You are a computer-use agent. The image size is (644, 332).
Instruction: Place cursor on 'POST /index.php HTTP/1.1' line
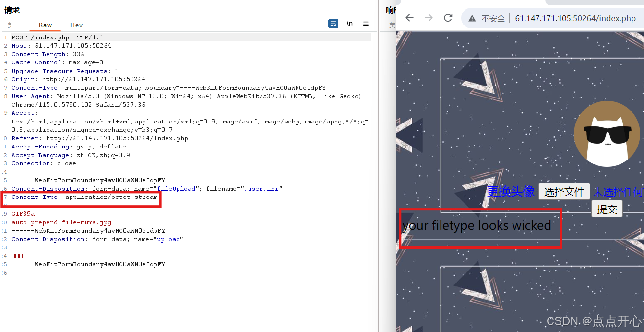point(58,37)
